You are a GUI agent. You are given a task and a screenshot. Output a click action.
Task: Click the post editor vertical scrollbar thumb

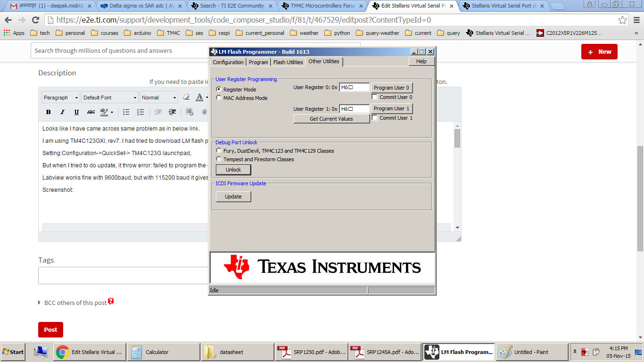point(457,139)
